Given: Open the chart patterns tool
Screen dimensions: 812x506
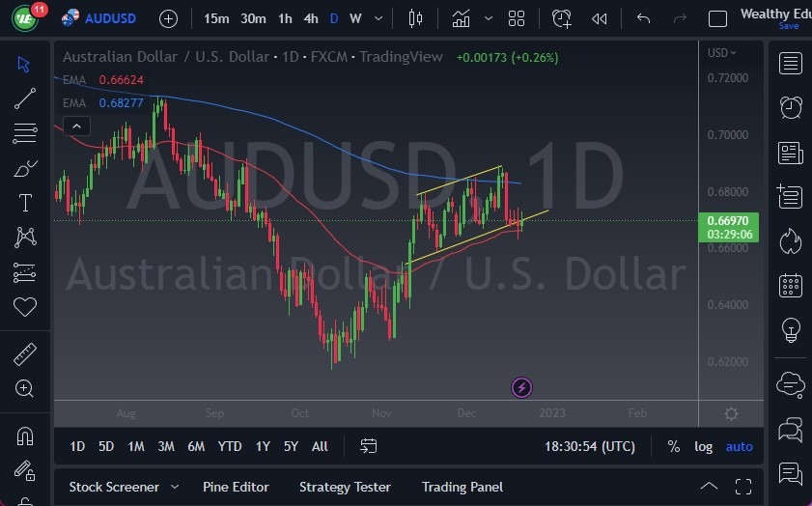Looking at the screenshot, I should pyautogui.click(x=25, y=238).
